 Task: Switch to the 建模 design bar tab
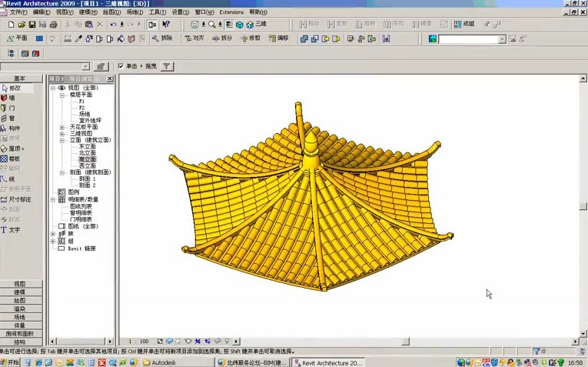[x=20, y=292]
